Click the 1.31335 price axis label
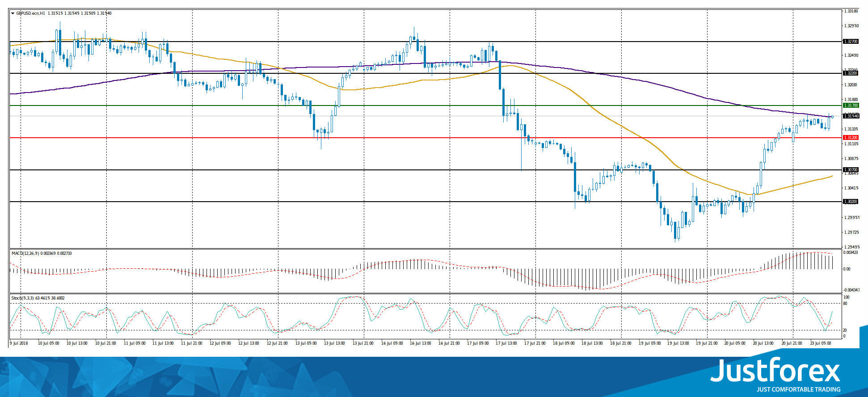868x397 pixels. pos(851,129)
